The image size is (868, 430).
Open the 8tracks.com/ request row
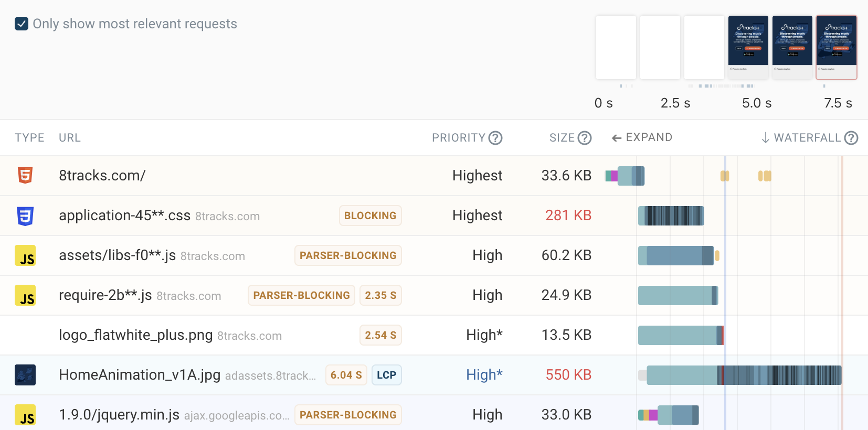click(434, 176)
